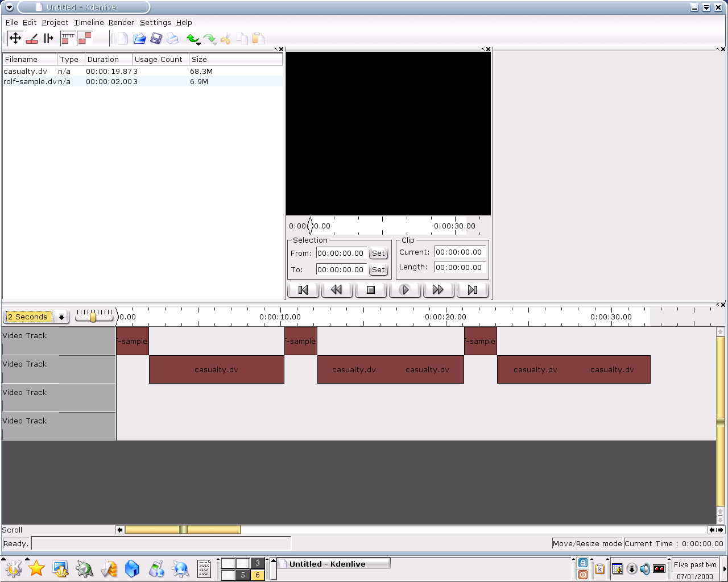This screenshot has height=582, width=728.
Task: Toggle snap to border button
Action: tap(85, 38)
